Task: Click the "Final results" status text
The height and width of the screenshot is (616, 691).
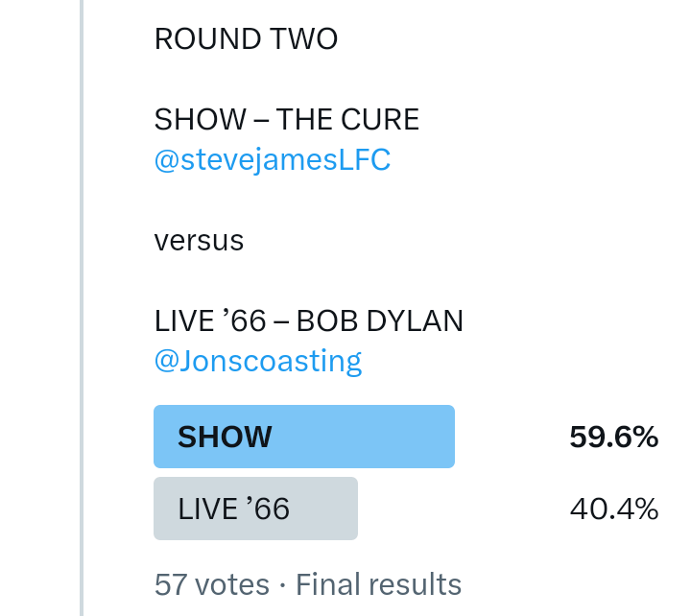Action: coord(379,584)
